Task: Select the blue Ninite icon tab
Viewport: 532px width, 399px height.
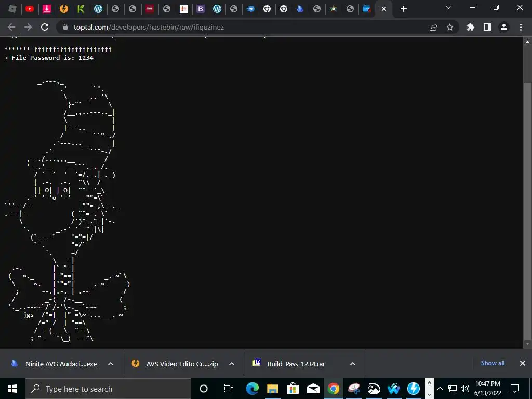Action: (x=300, y=9)
